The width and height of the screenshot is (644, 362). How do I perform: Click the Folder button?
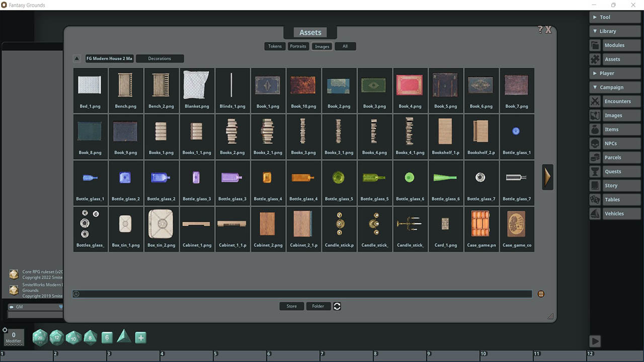click(x=318, y=306)
